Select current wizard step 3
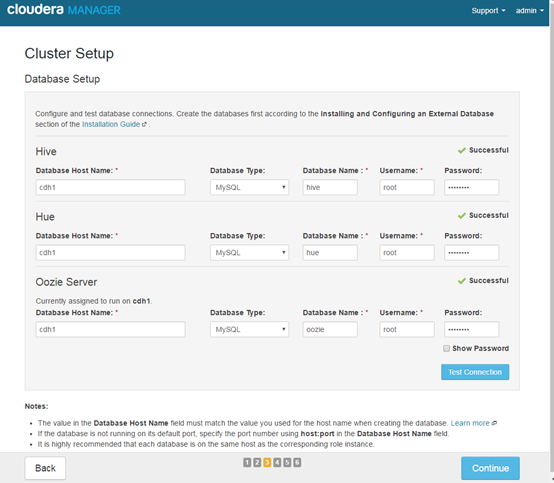 click(267, 463)
